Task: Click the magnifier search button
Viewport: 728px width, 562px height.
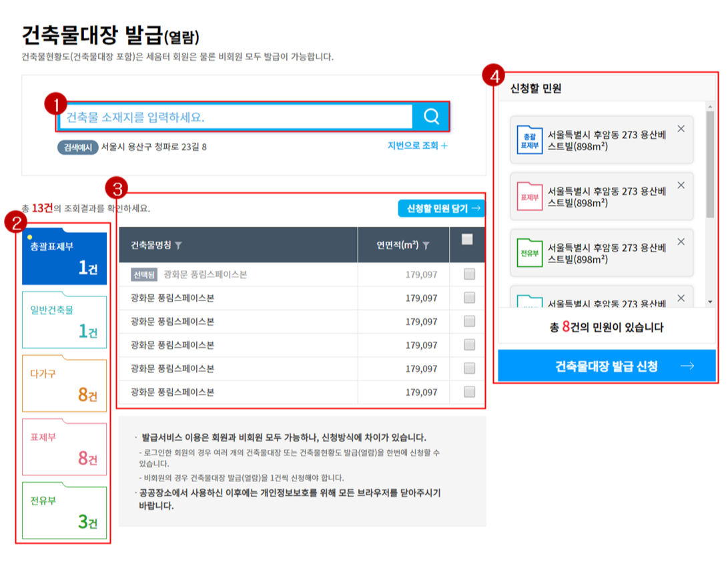Action: (431, 116)
